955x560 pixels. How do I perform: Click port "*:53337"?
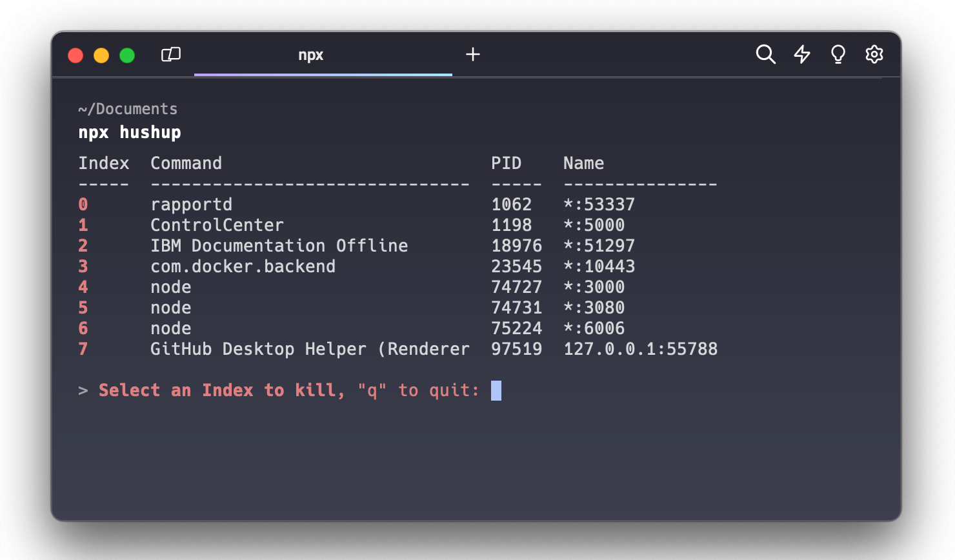(x=599, y=205)
